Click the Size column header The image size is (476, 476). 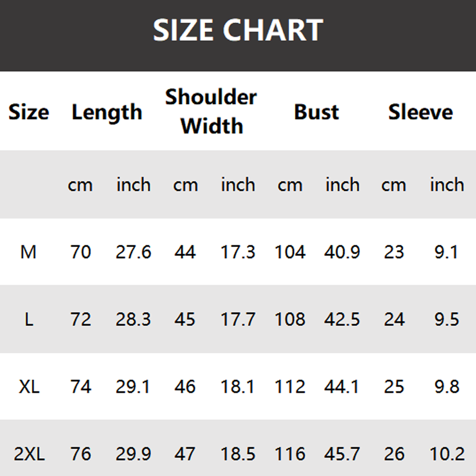(x=29, y=112)
